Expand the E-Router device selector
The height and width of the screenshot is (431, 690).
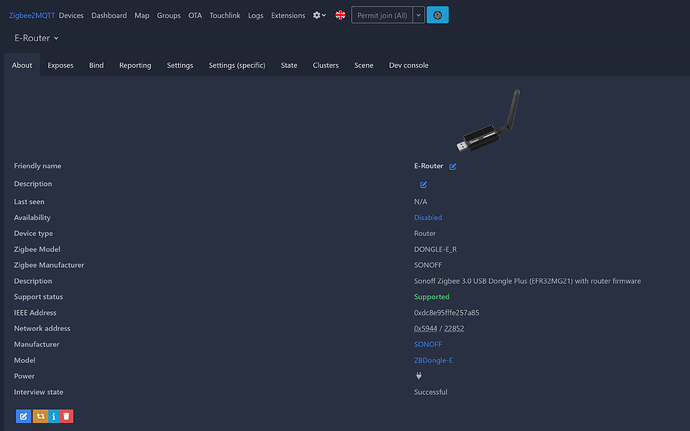point(37,38)
